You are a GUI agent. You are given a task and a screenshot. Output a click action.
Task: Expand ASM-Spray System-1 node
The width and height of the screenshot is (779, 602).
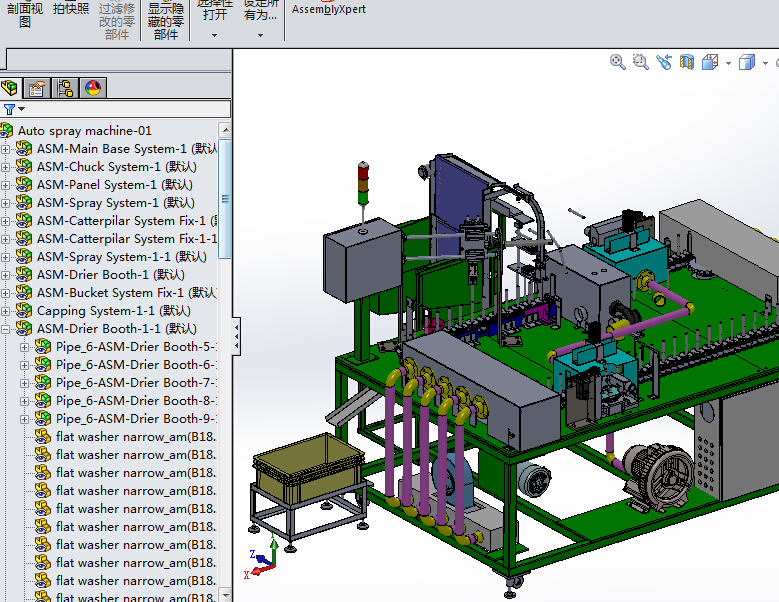[x=5, y=203]
